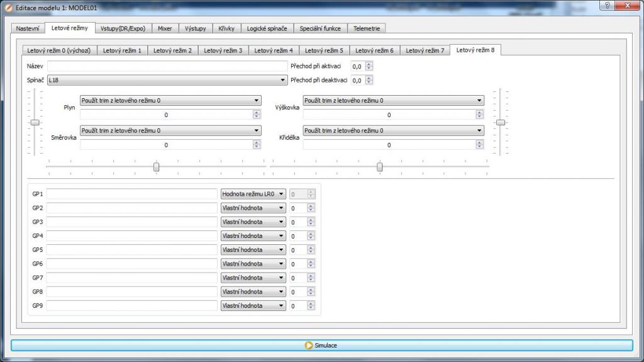Open the Křidélka trim mode dropdown
This screenshot has height=362, width=644.
(393, 130)
